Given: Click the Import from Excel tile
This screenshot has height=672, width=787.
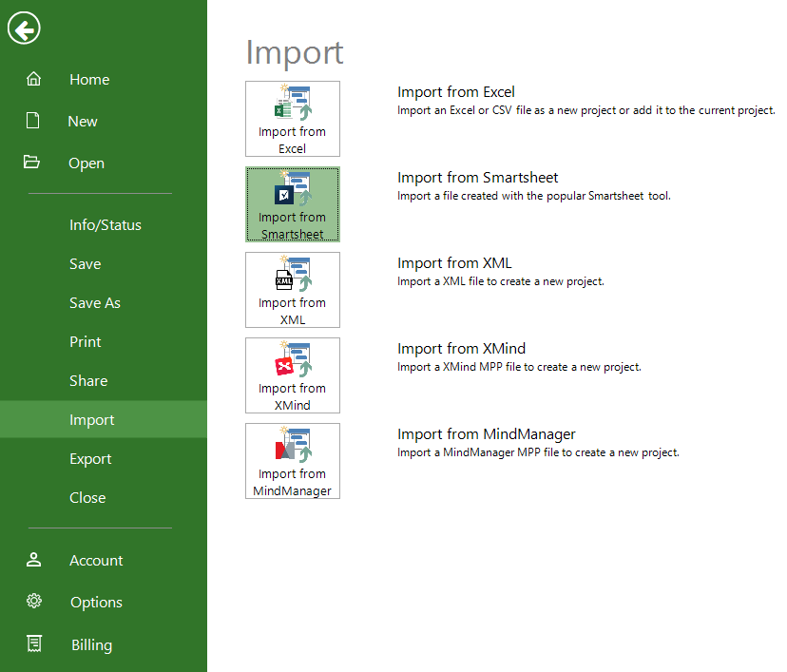Looking at the screenshot, I should (x=293, y=119).
